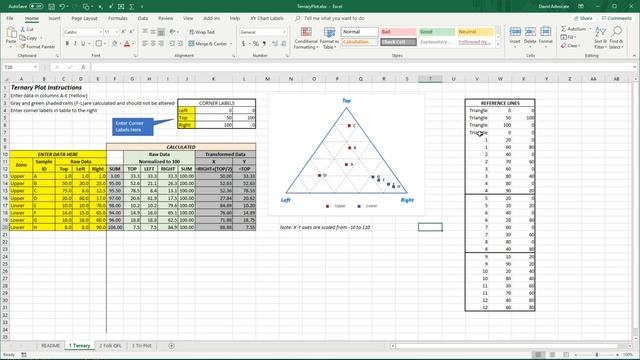Switch to the Page Layout tab

click(84, 18)
